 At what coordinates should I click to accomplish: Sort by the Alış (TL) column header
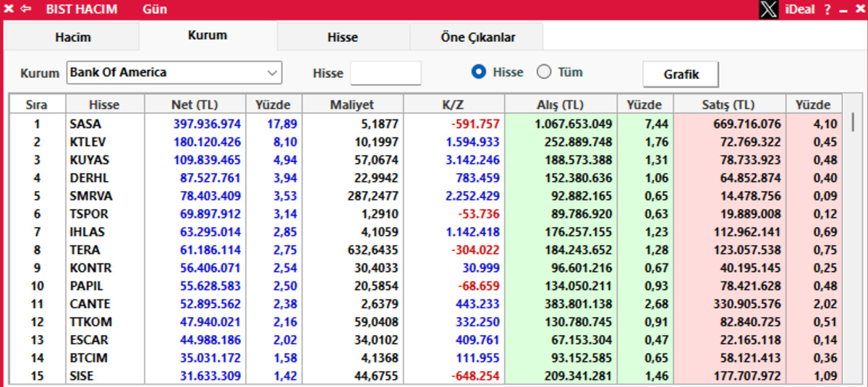tap(561, 105)
